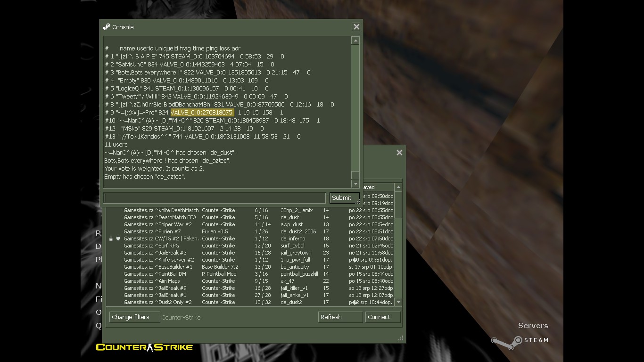The width and height of the screenshot is (644, 362).
Task: Click the console line for "Tweety*/ Wiiiii"
Action: tap(196, 97)
